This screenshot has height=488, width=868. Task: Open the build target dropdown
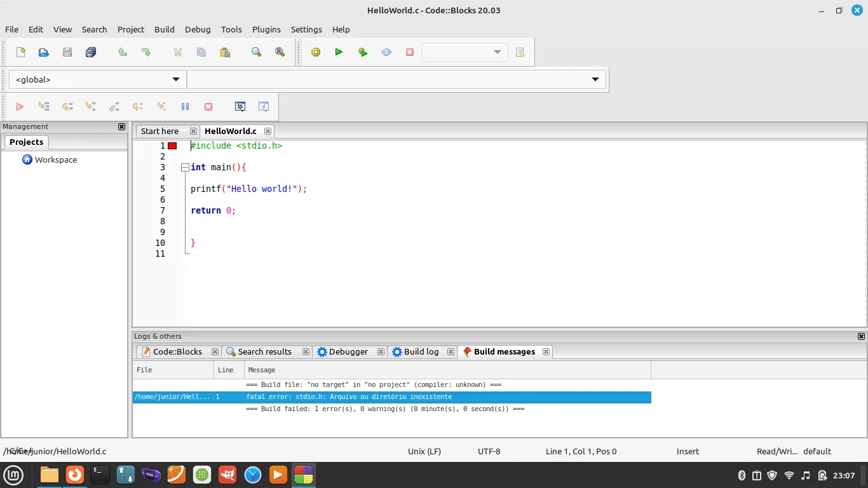pos(497,52)
